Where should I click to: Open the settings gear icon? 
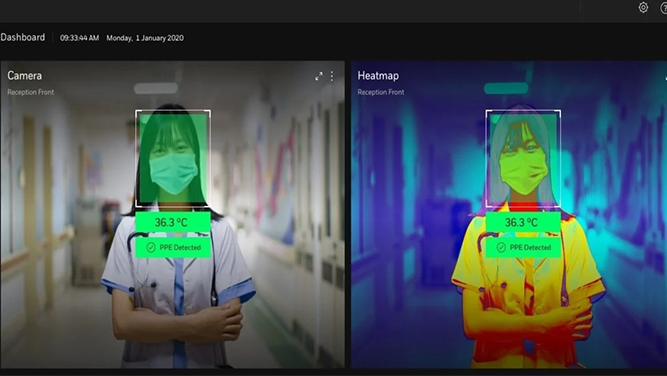[643, 8]
